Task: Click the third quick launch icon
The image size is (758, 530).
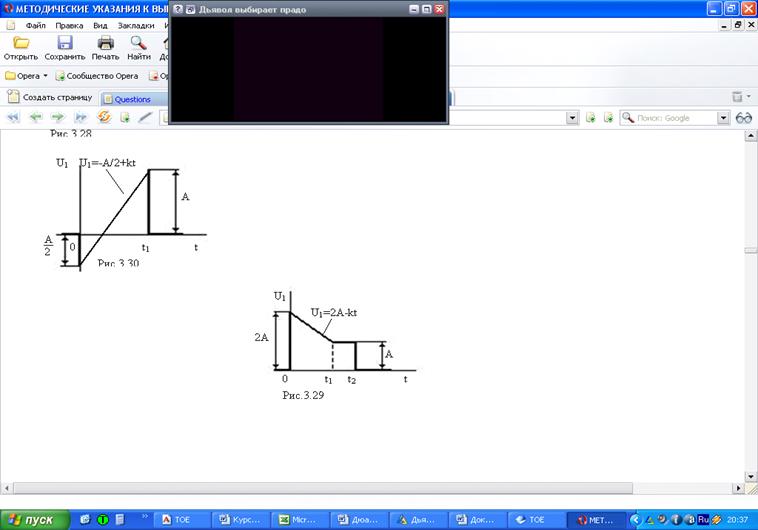Action: coord(120,520)
